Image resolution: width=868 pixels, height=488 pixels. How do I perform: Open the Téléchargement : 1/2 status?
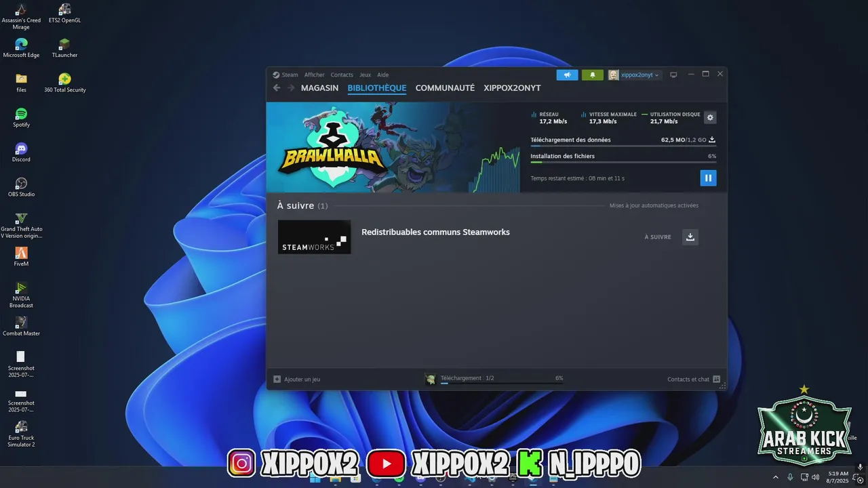point(467,378)
